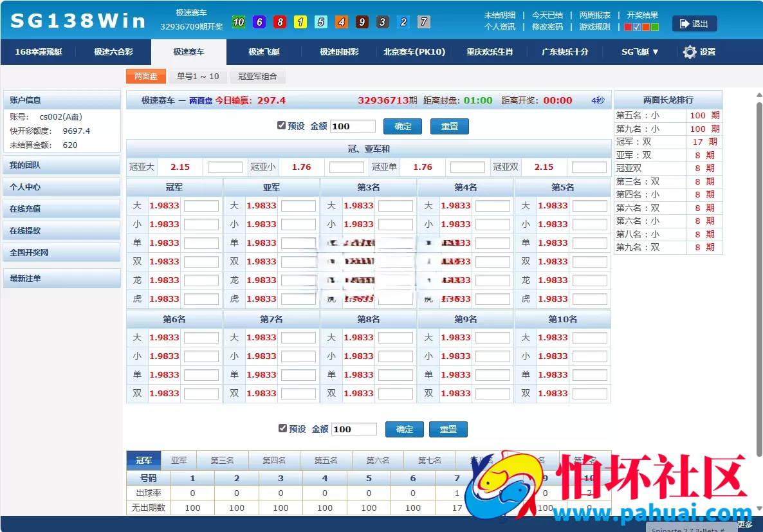Open 在线提款 in the sidebar

pyautogui.click(x=62, y=231)
